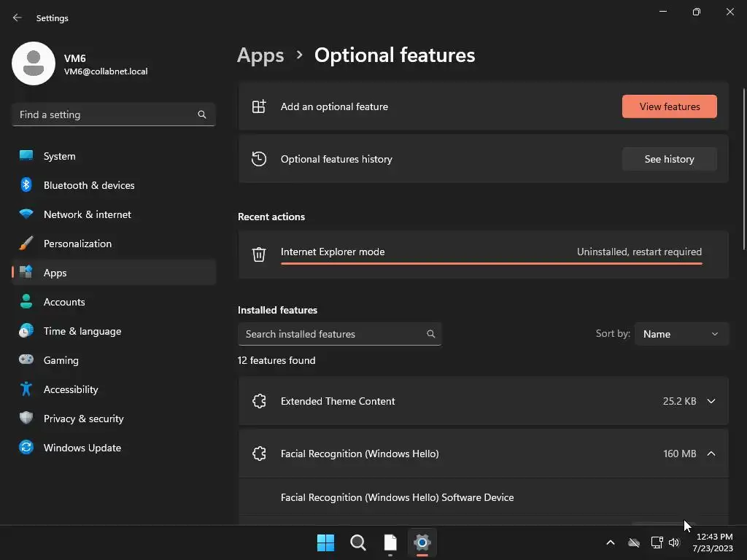Screen dimensions: 747x560
Task: Click the search magnifier in Find a setting
Action: pyautogui.click(x=202, y=114)
